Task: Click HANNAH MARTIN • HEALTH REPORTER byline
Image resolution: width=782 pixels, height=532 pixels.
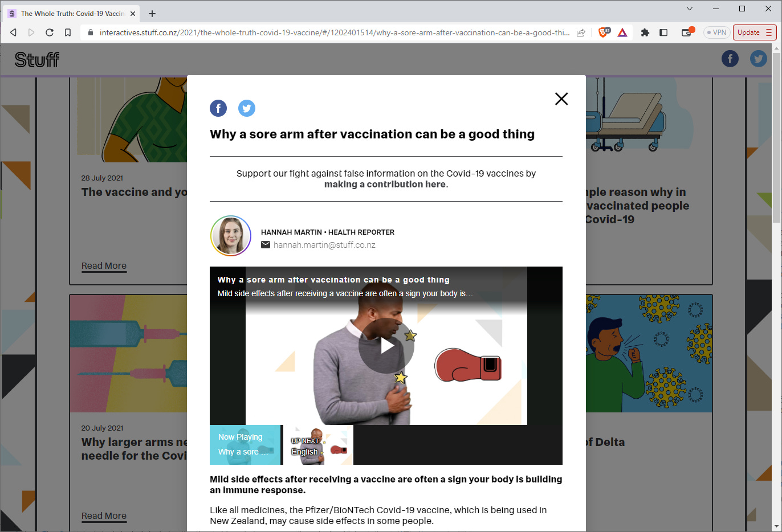Action: point(328,232)
